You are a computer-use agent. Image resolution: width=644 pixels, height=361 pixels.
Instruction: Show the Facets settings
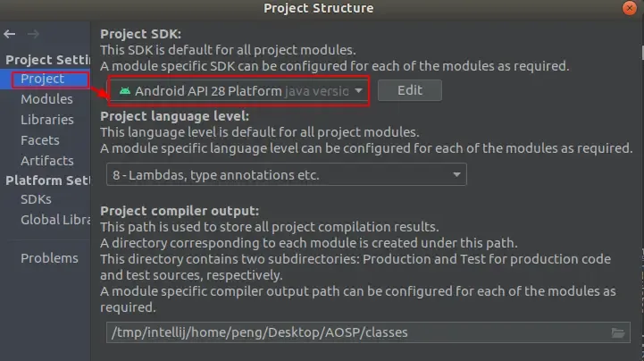click(40, 140)
